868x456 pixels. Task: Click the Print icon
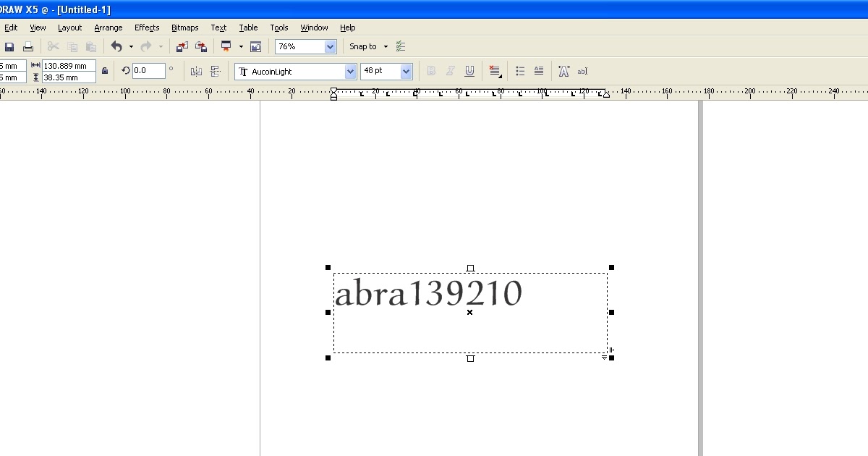tap(28, 46)
